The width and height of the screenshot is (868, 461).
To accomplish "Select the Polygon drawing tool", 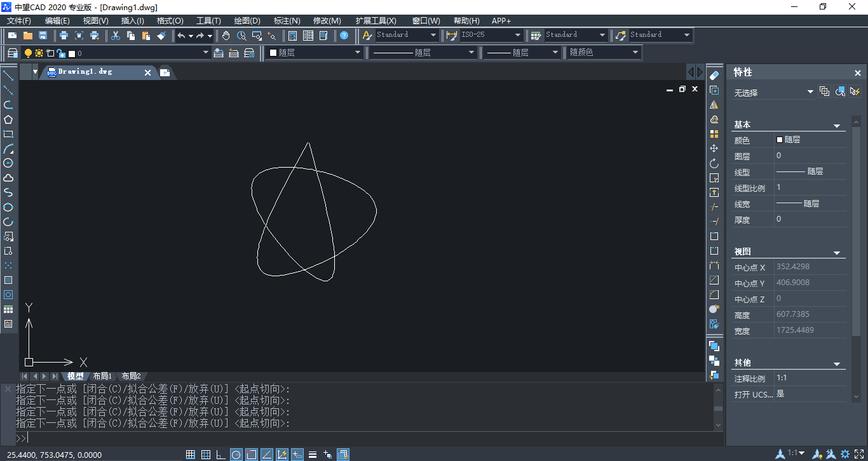I will (x=8, y=119).
